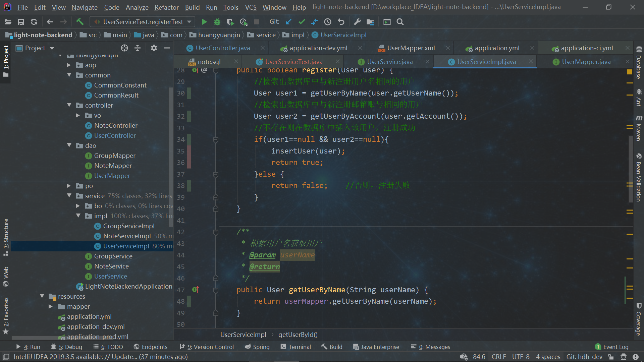Open the Project view mode dropdown
Screen dimensions: 644x362
point(52,48)
